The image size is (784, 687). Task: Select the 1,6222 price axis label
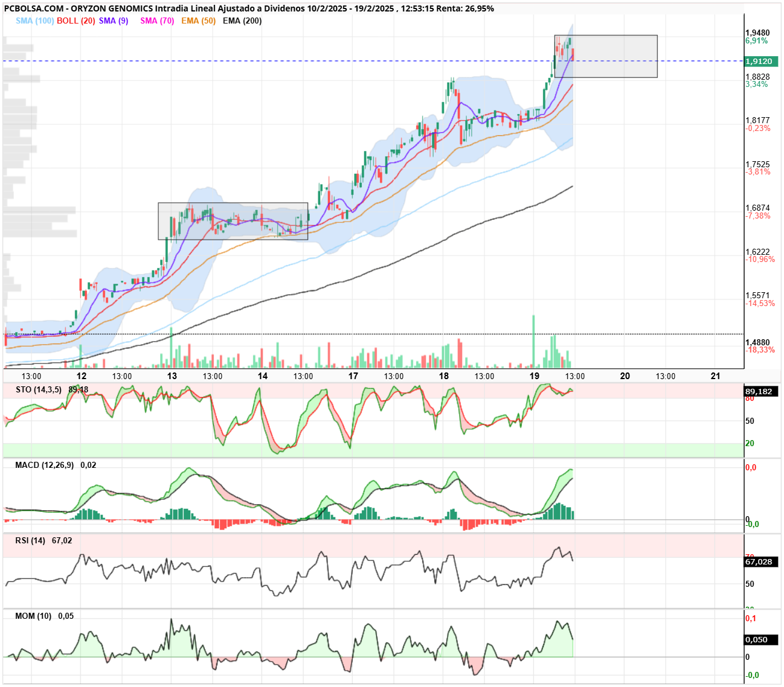click(x=757, y=252)
